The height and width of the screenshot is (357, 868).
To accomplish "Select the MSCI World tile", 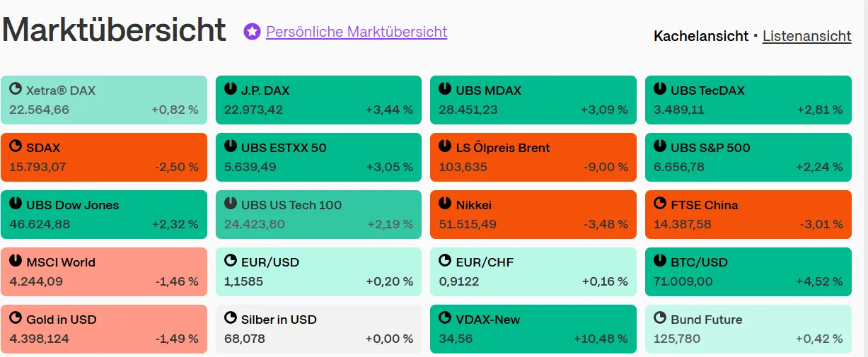I will [104, 271].
